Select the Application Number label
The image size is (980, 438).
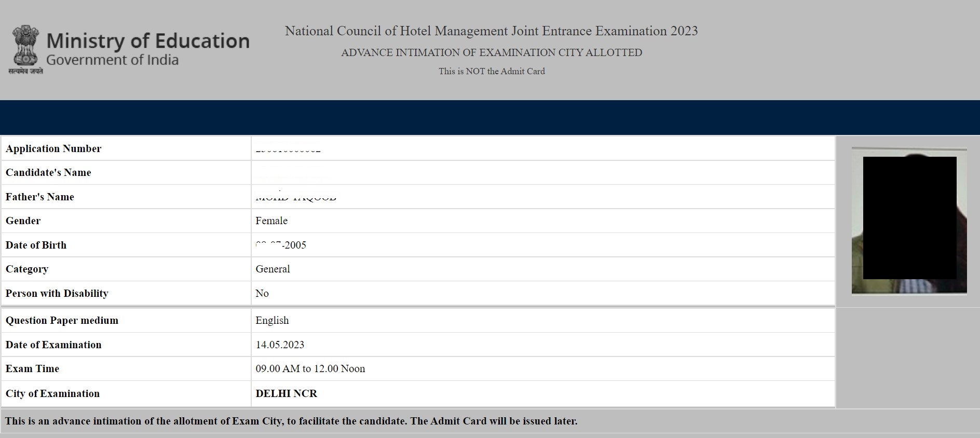[53, 149]
